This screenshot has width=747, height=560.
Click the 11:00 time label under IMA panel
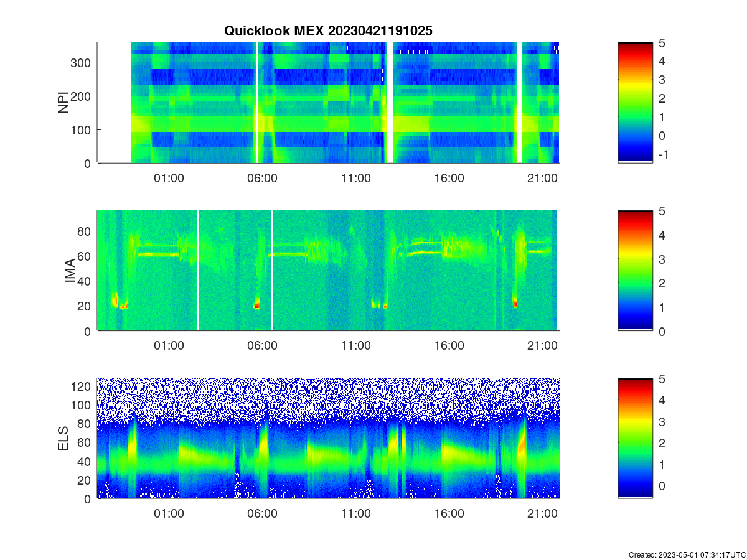355,346
